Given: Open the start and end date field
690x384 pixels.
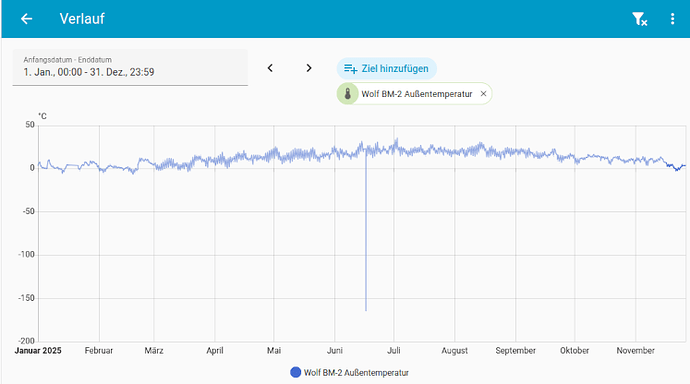Looking at the screenshot, I should tap(130, 67).
